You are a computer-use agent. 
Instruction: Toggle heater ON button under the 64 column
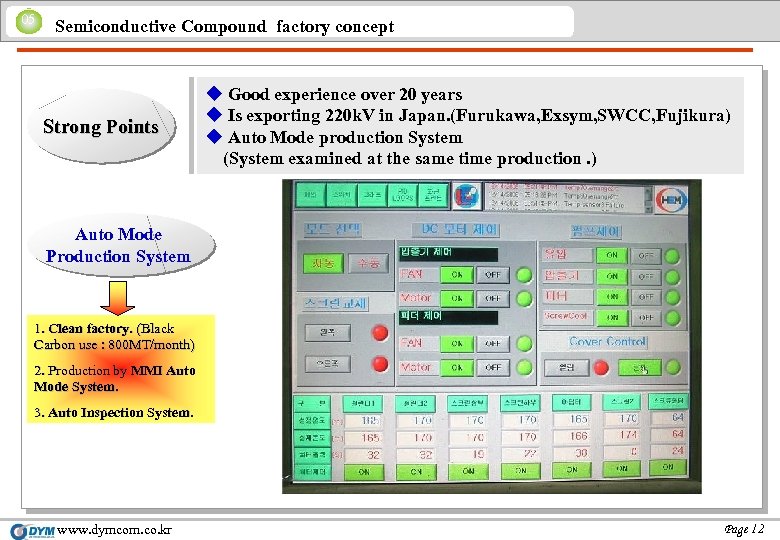pyautogui.click(x=668, y=467)
